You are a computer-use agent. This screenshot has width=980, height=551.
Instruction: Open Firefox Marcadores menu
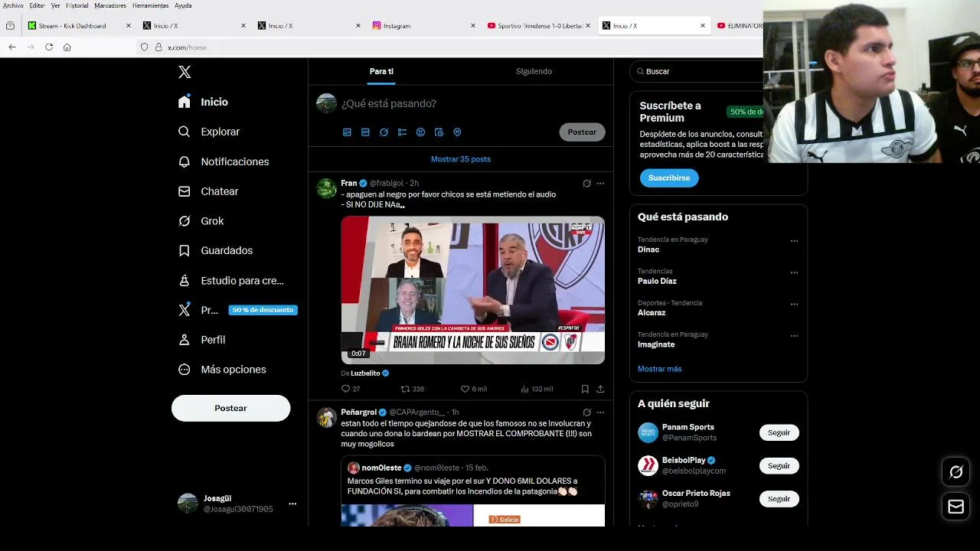[x=110, y=5]
